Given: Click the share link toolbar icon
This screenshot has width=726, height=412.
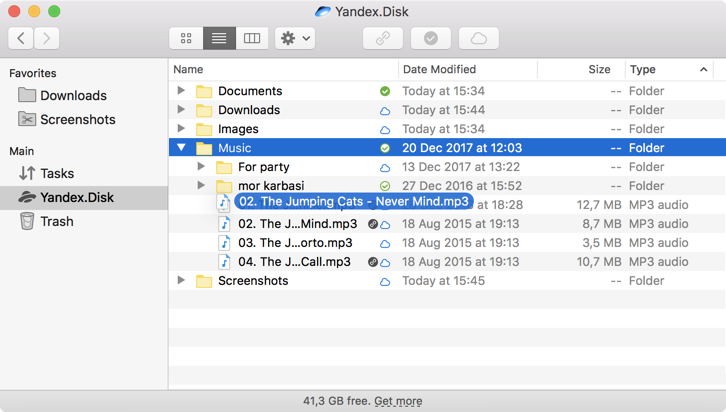Looking at the screenshot, I should (383, 38).
